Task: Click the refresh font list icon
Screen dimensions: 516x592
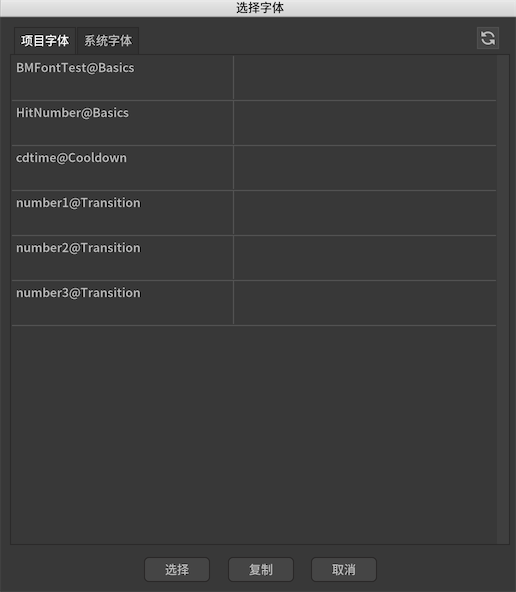Action: tap(488, 38)
